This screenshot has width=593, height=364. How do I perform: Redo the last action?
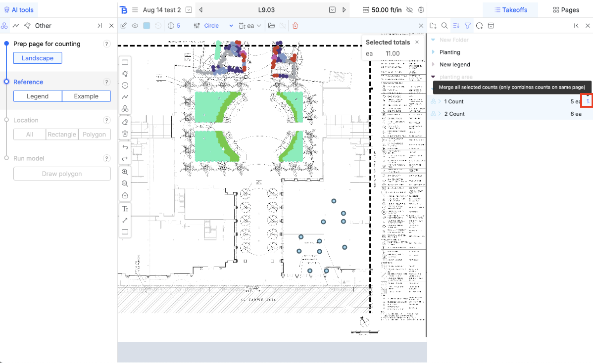(125, 159)
